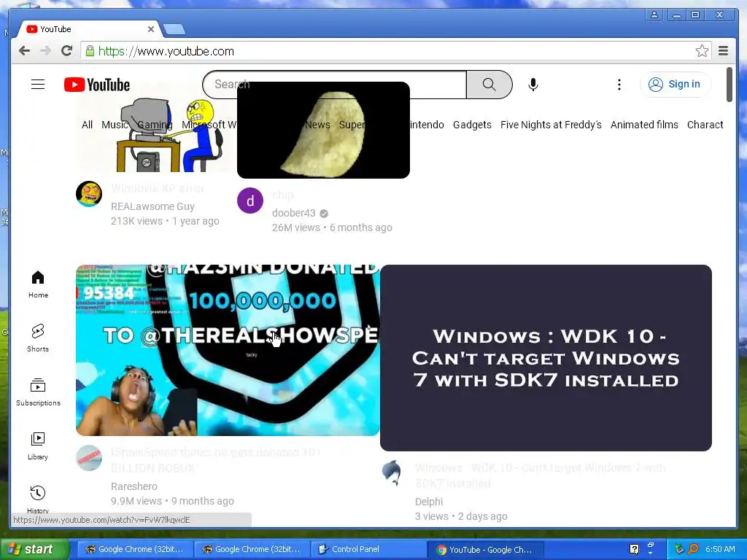The width and height of the screenshot is (747, 560).
Task: Close the YouTube tab
Action: (x=150, y=29)
